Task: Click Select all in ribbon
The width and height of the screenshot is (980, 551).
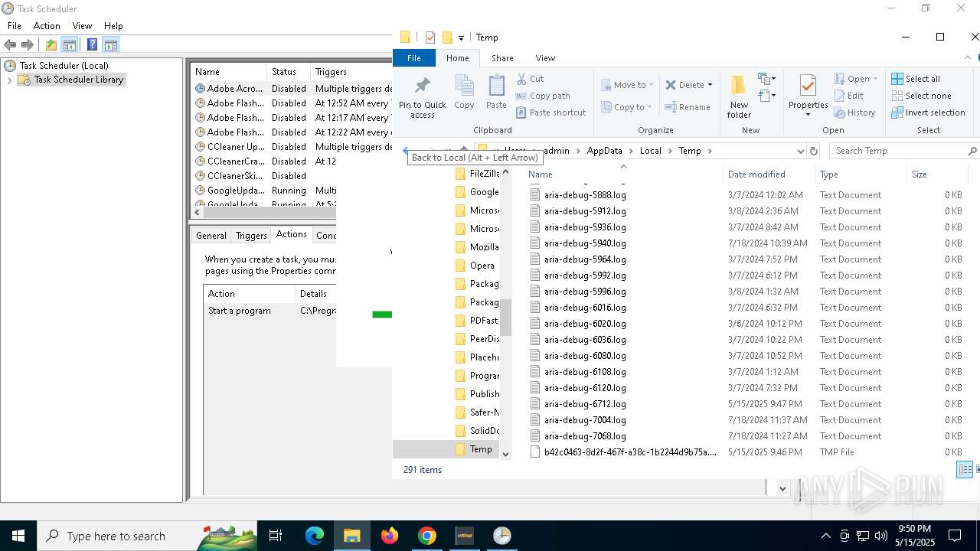Action: pyautogui.click(x=916, y=79)
